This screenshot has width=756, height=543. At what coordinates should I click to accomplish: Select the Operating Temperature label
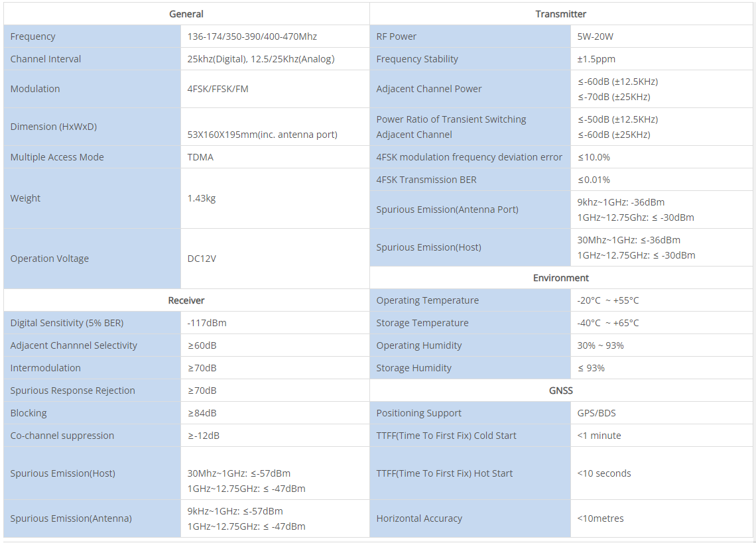427,300
